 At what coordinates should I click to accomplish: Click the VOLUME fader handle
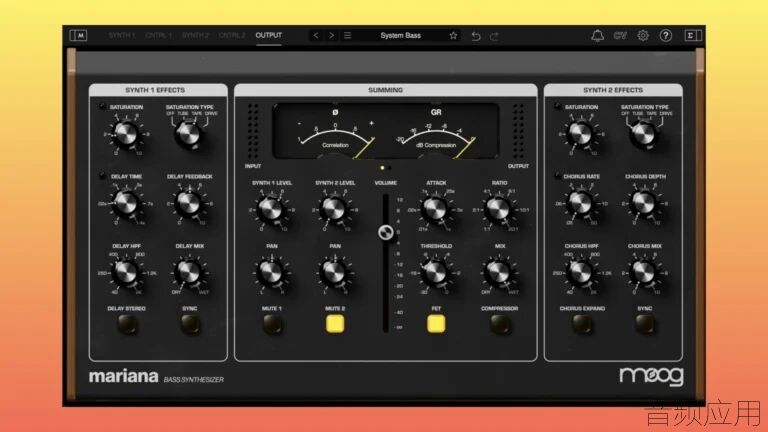tap(386, 233)
